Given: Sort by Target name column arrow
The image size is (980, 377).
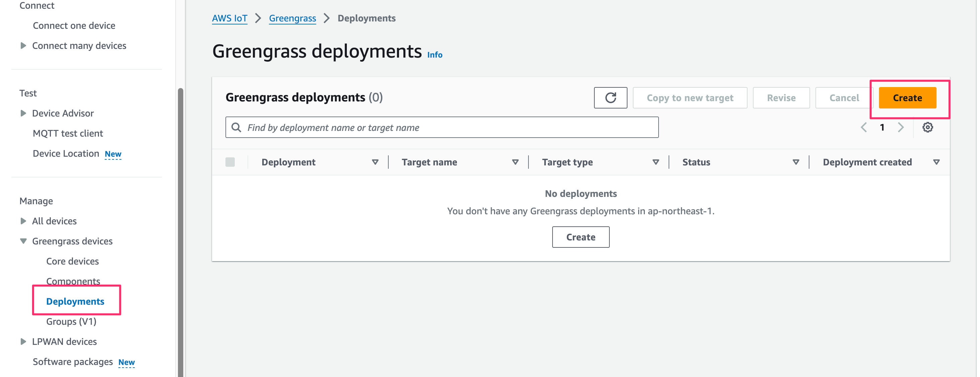Looking at the screenshot, I should 515,162.
